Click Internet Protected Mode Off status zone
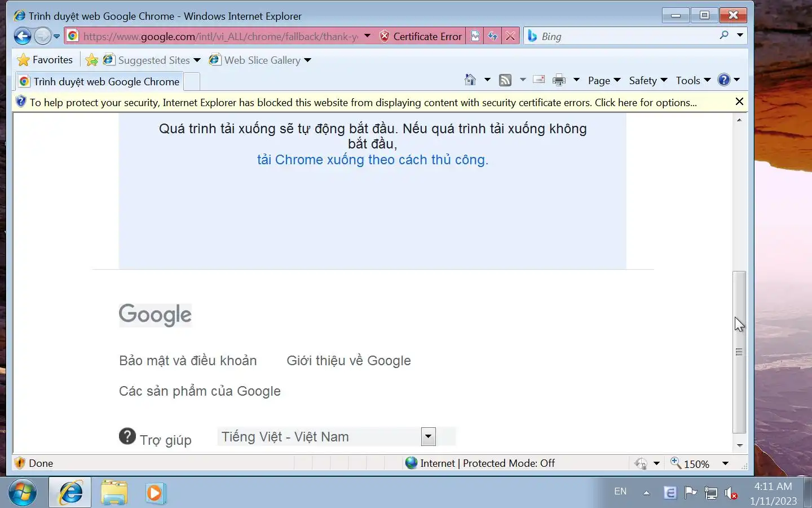Viewport: 812px width, 508px height. [480, 463]
